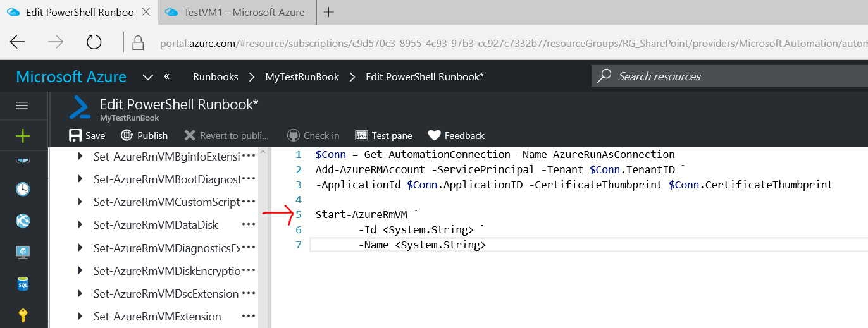Image resolution: width=868 pixels, height=328 pixels.
Task: Close the Edit PowerShell Runbook browser tab
Action: (146, 12)
